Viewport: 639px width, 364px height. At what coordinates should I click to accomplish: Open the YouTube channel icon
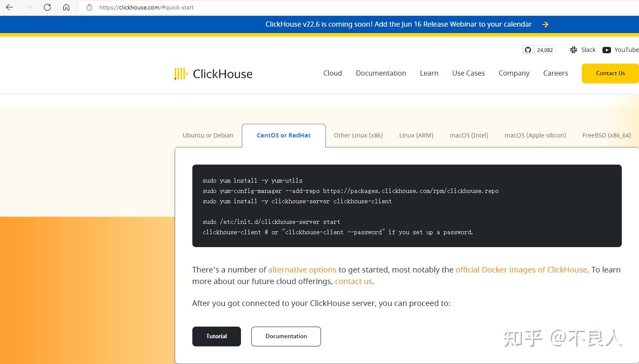[606, 49]
